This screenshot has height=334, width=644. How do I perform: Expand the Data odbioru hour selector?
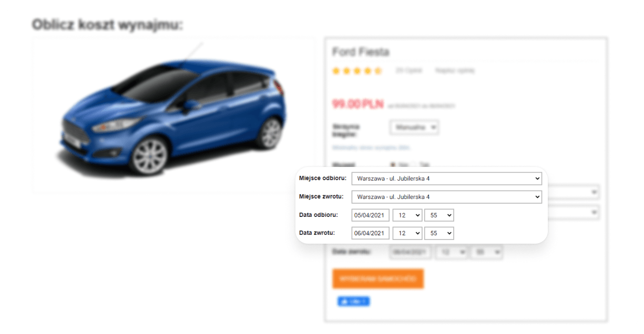pos(407,215)
